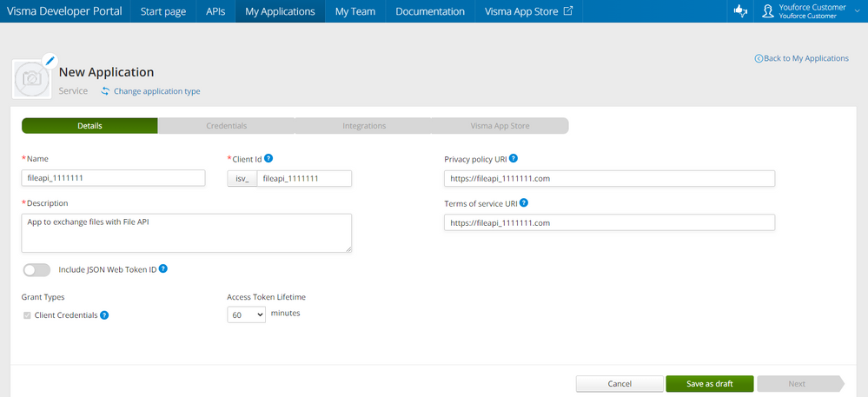868x397 pixels.
Task: Click the Terms of service URI help icon
Action: 523,203
